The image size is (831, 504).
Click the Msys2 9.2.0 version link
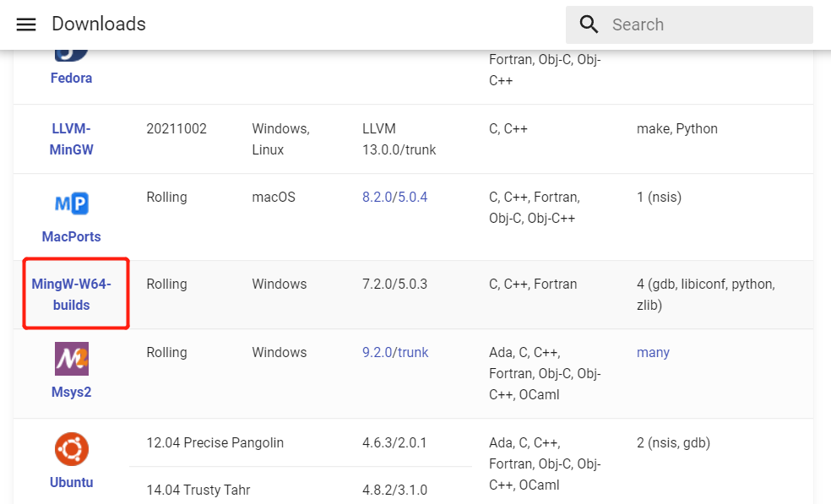point(377,352)
